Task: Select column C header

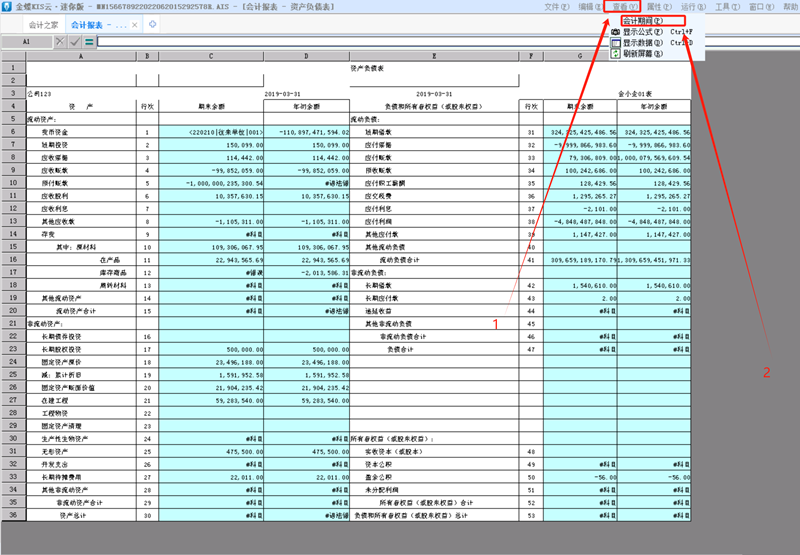Action: click(211, 56)
